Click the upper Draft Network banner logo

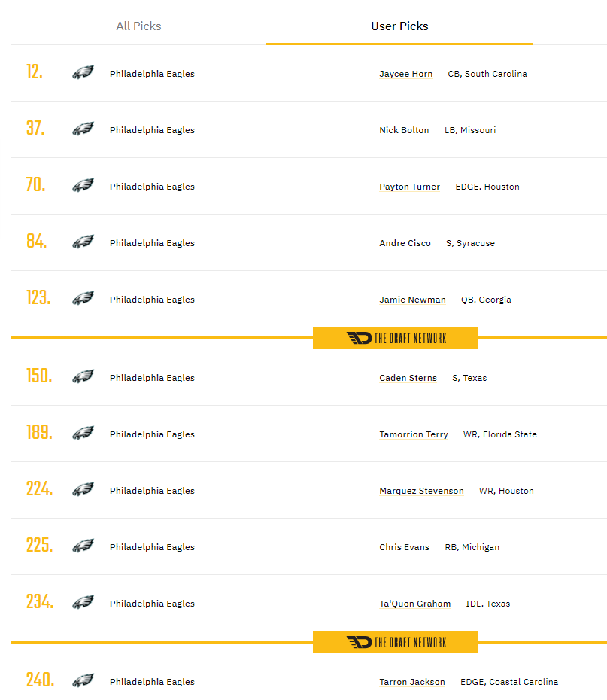396,338
